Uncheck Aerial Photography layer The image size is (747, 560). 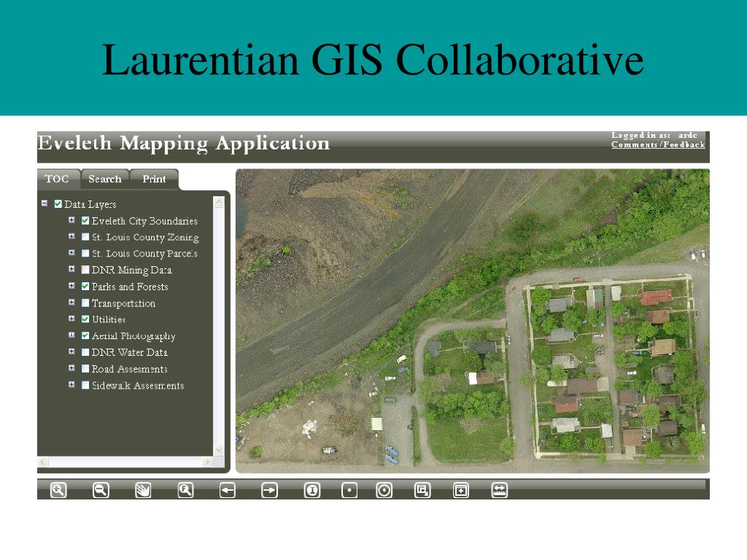tap(85, 335)
